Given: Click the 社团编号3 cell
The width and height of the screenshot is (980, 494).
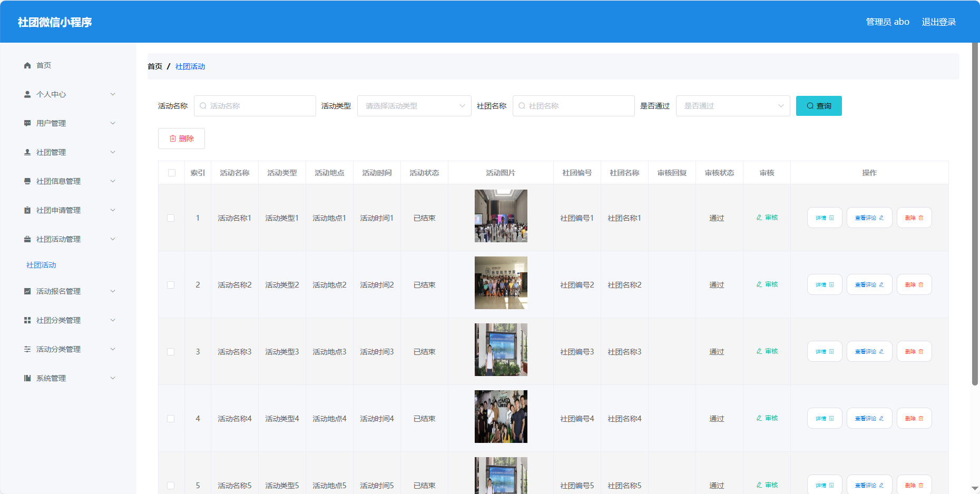Looking at the screenshot, I should [577, 352].
